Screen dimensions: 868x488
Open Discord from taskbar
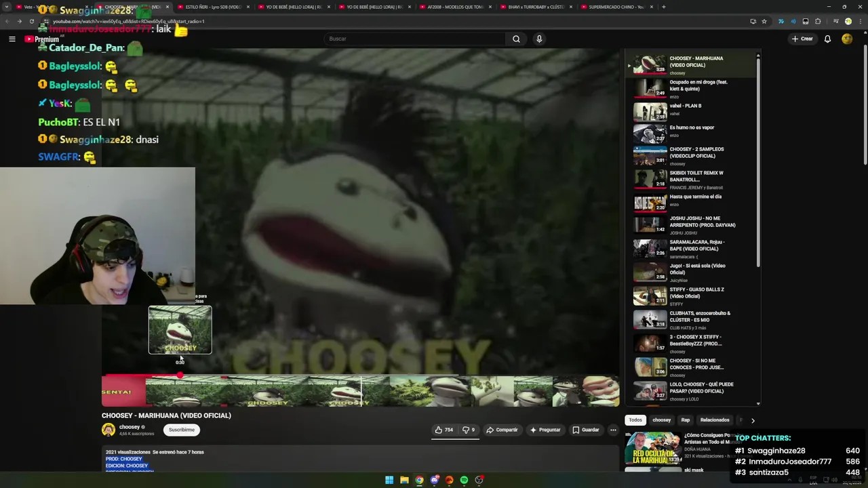(435, 480)
